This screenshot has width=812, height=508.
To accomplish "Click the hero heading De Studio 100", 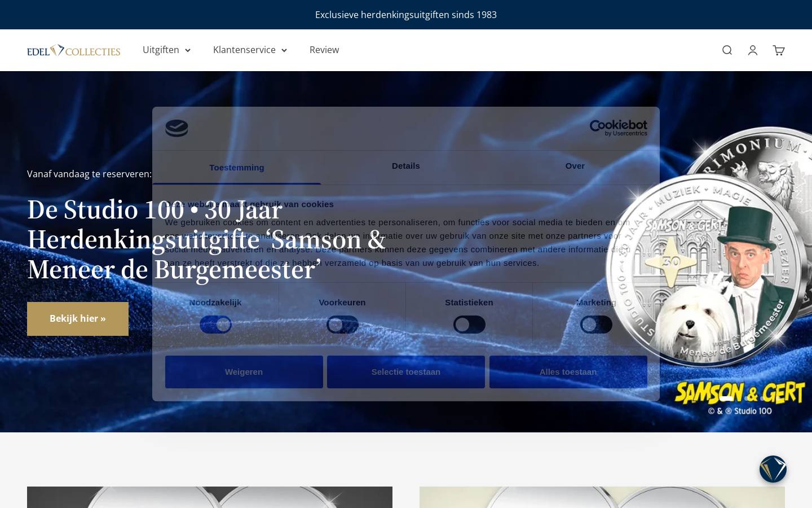I will coord(206,240).
